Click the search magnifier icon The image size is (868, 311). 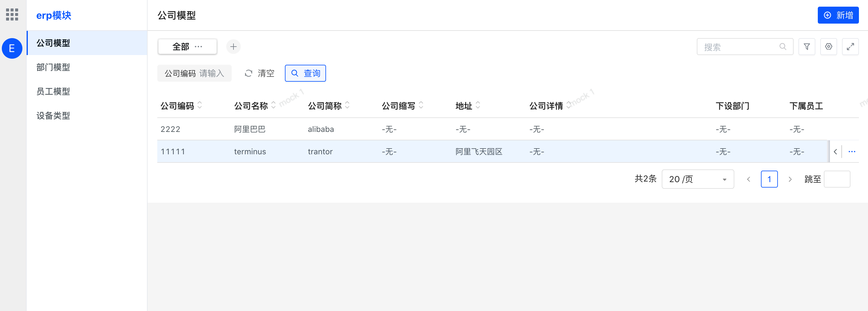[783, 47]
